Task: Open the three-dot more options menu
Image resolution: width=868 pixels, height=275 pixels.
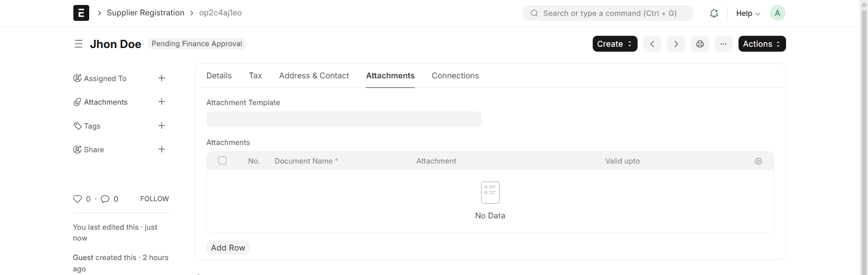Action: tap(724, 44)
